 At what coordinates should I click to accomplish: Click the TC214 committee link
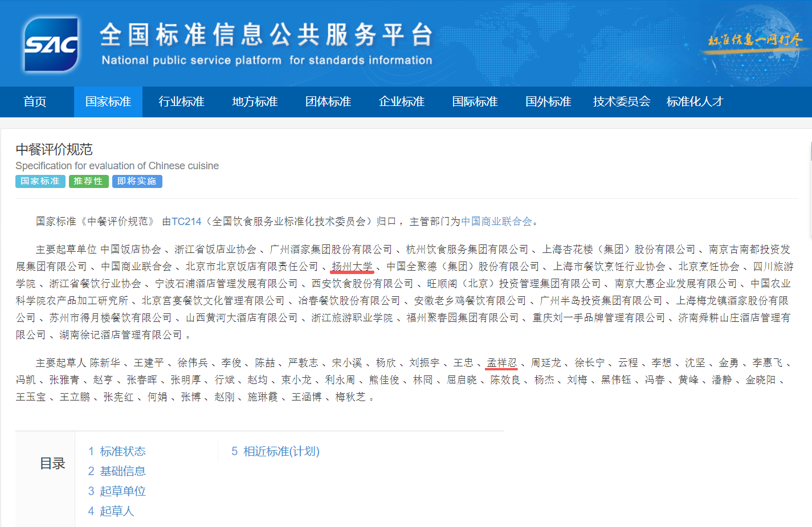coord(186,222)
